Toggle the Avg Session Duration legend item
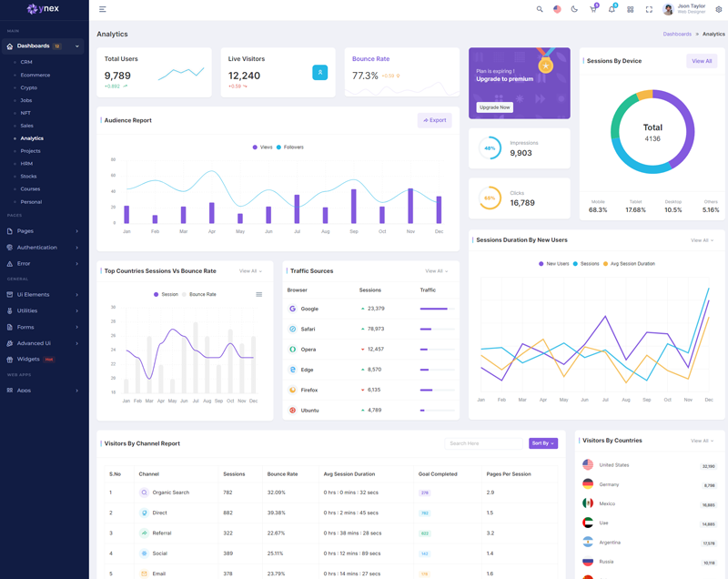Image resolution: width=728 pixels, height=579 pixels. point(628,264)
